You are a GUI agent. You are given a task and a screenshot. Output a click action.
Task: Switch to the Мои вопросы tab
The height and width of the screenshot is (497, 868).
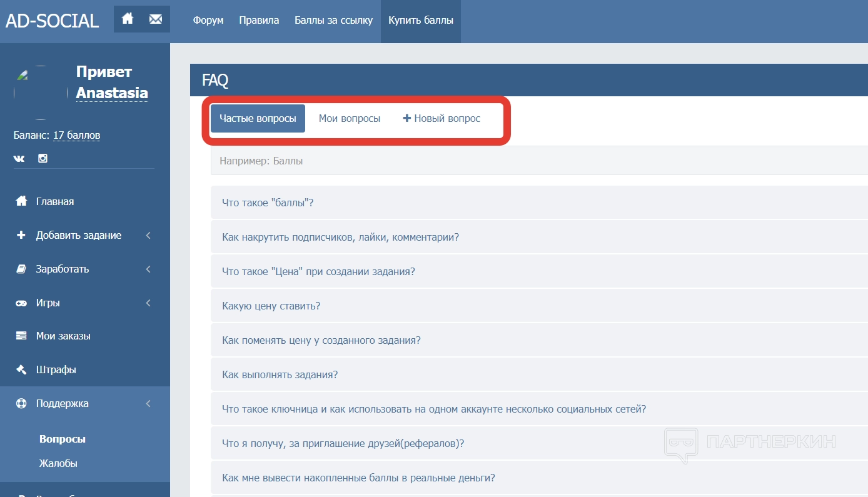coord(350,118)
